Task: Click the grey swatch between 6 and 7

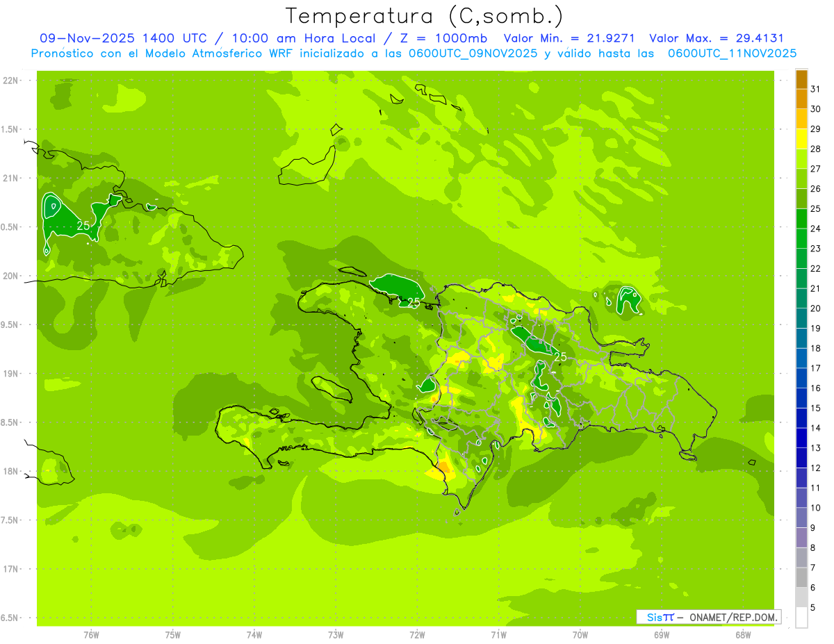Action: click(x=801, y=577)
